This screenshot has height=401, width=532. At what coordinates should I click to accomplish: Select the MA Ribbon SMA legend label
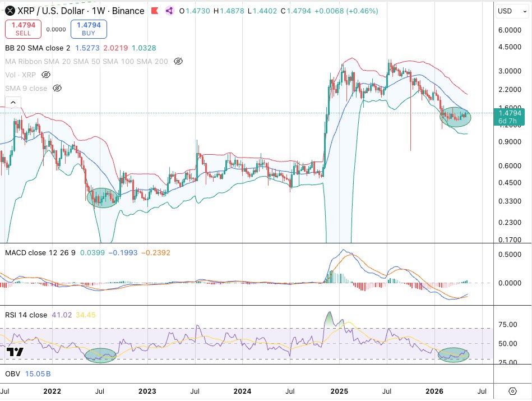pos(86,62)
